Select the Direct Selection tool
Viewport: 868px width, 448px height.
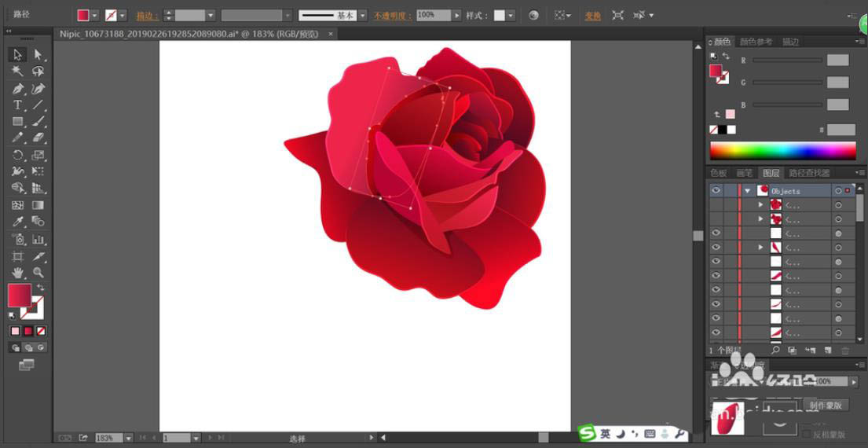38,54
